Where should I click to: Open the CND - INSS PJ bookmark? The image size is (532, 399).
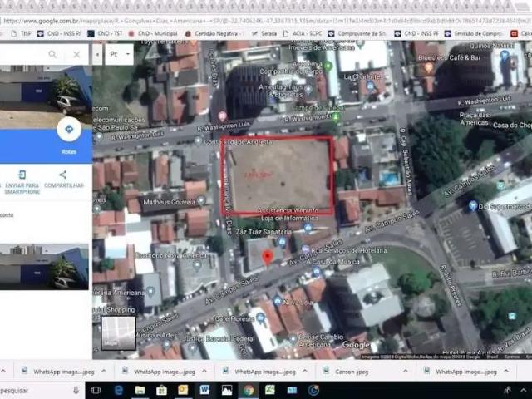pos(59,33)
